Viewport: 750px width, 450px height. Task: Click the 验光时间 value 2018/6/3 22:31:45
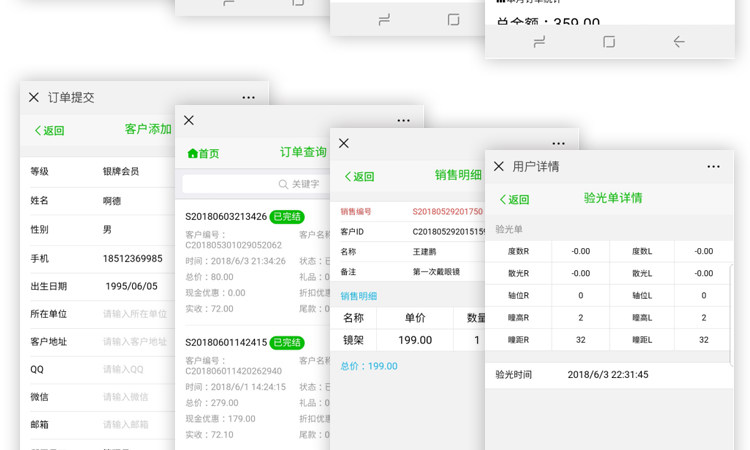click(608, 374)
